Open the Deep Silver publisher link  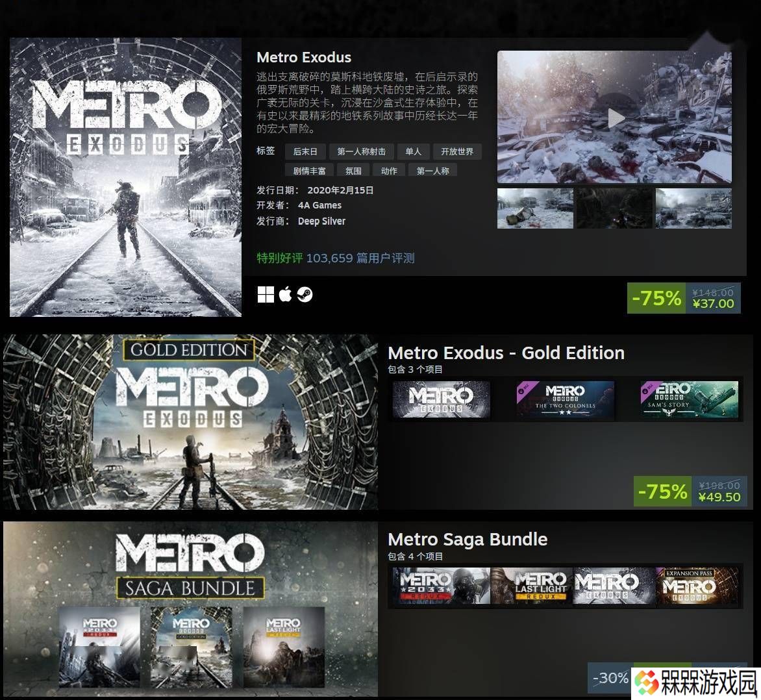(321, 221)
